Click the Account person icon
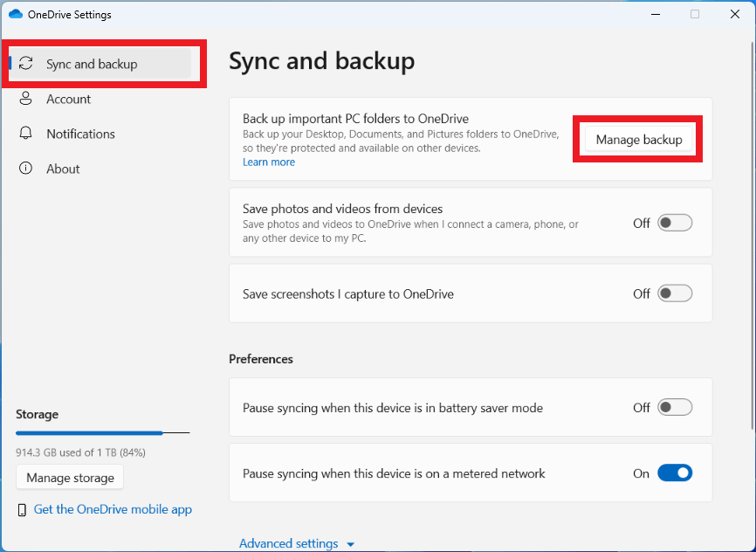The image size is (756, 552). click(x=24, y=99)
